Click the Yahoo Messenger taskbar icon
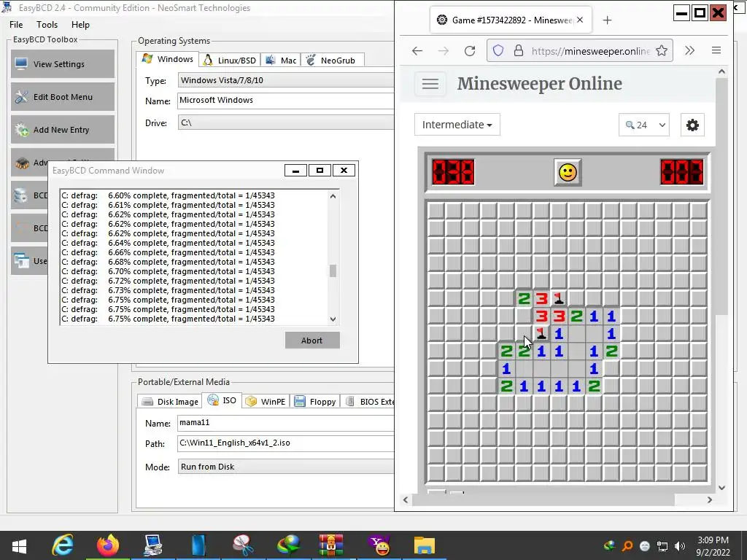The width and height of the screenshot is (747, 560). tap(379, 545)
